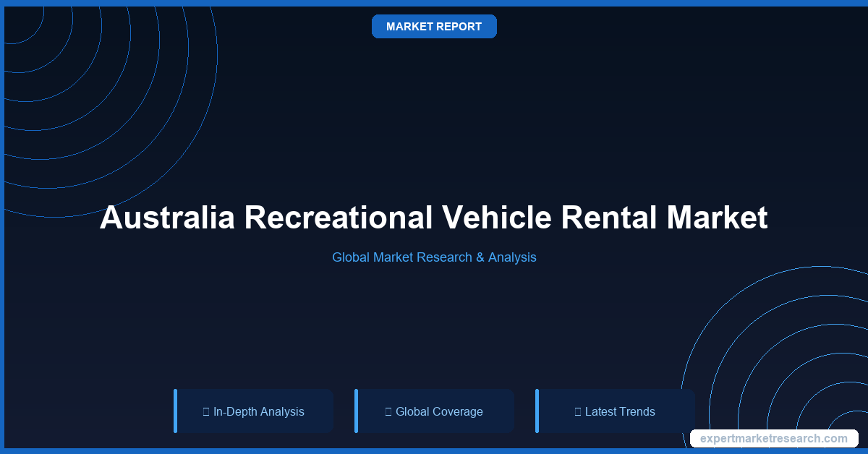Click the blue accent bar beside In-Depth Analysis

(175, 411)
